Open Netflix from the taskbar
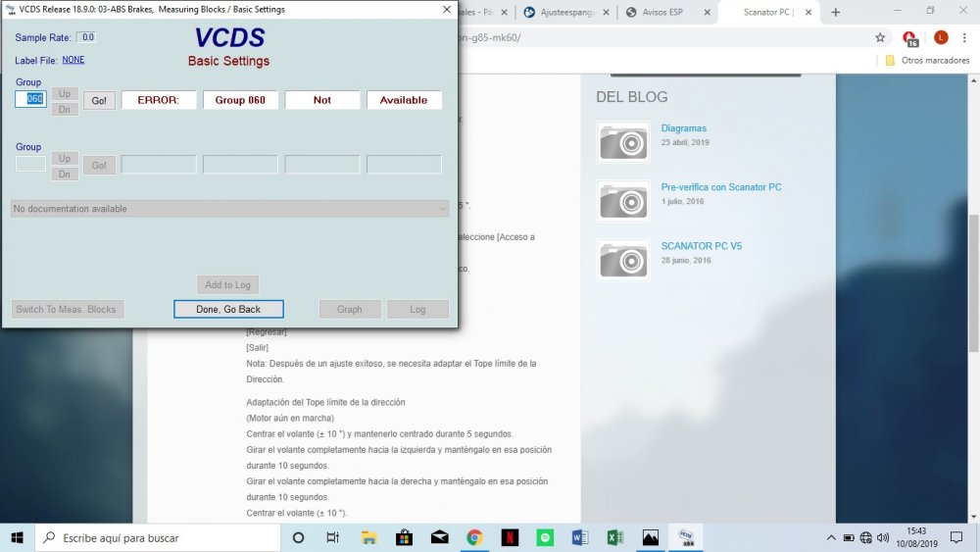This screenshot has height=552, width=980. tap(510, 537)
